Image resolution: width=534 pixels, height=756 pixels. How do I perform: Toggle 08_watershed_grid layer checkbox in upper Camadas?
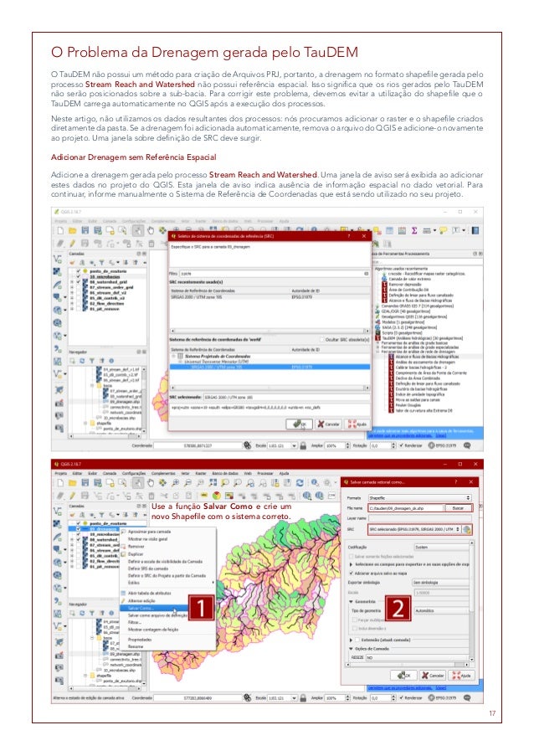coord(78,281)
